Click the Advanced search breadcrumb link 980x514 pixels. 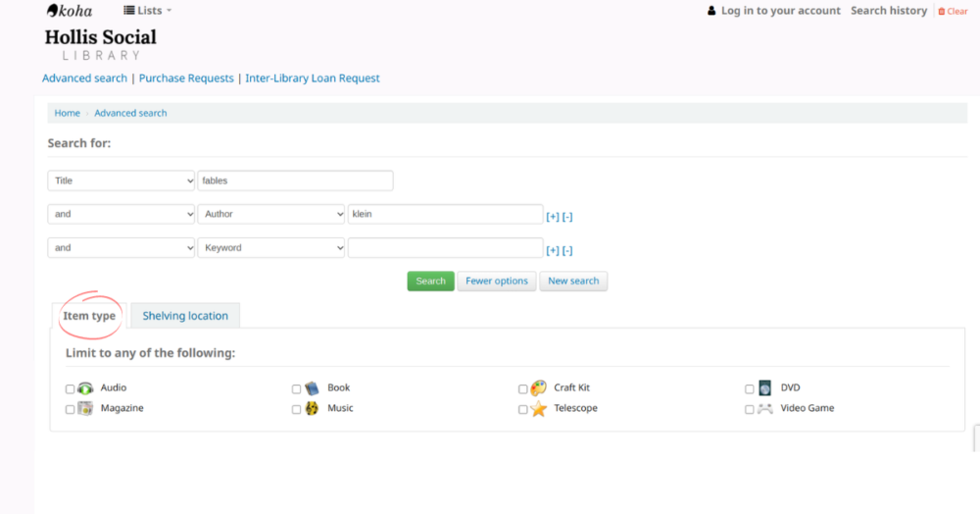130,113
